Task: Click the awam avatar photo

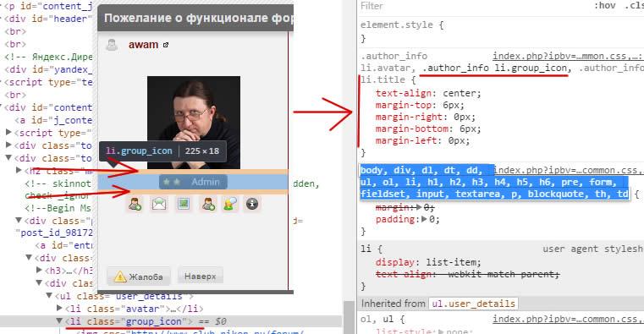Action: click(194, 123)
